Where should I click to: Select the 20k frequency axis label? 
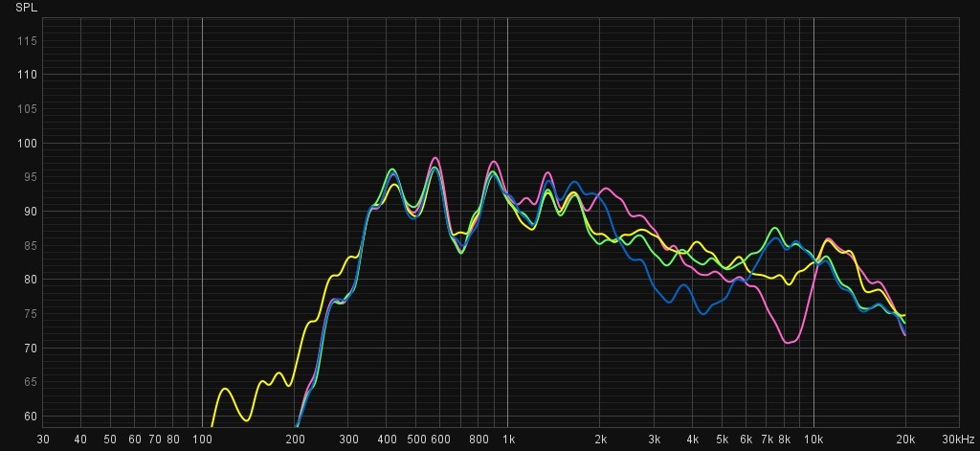(x=905, y=440)
